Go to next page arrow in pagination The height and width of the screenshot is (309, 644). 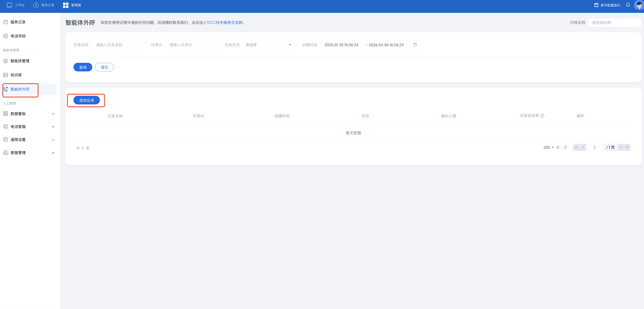(x=621, y=147)
